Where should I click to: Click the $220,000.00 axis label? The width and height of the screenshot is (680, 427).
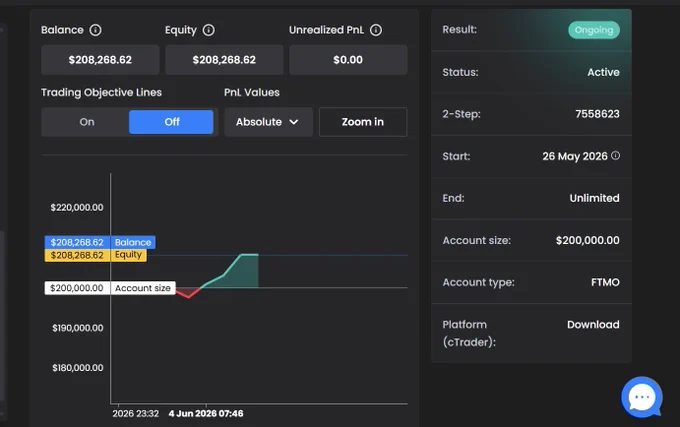click(77, 207)
